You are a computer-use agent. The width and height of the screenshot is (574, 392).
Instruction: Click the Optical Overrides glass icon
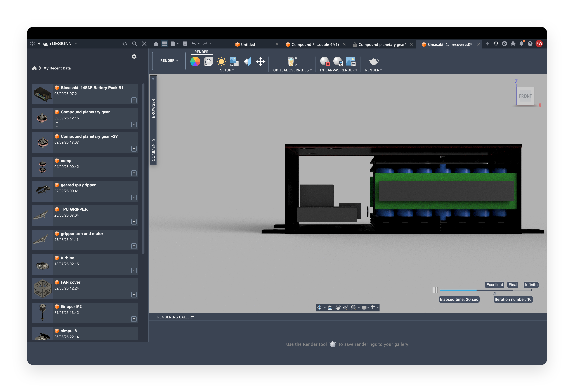292,61
